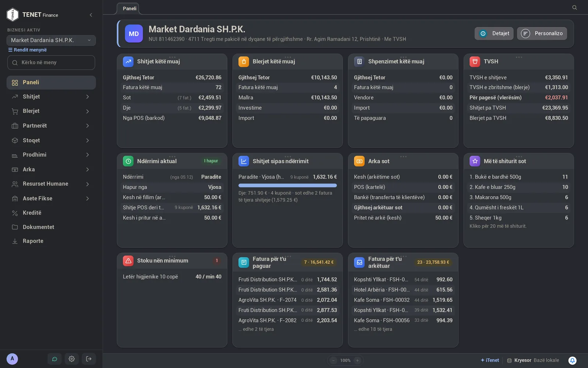588x368 pixels.
Task: Open the notifications bell icon
Action: pyautogui.click(x=573, y=361)
